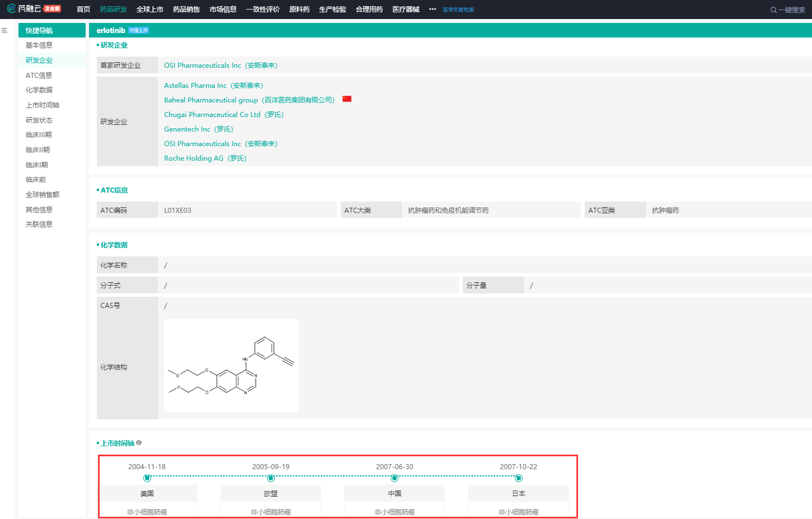Select the 2004-11-18 timeline marker dot
Viewport: 812px width, 519px height.
coord(147,478)
